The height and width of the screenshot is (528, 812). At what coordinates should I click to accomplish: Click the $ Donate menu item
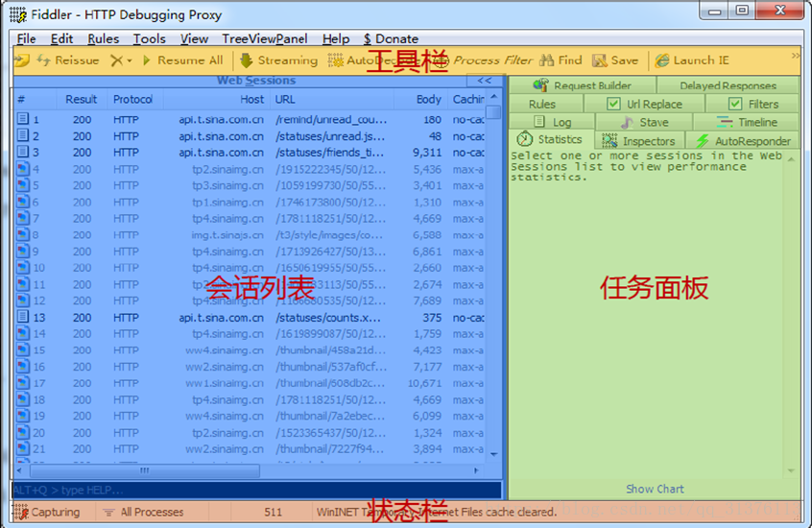pos(391,38)
